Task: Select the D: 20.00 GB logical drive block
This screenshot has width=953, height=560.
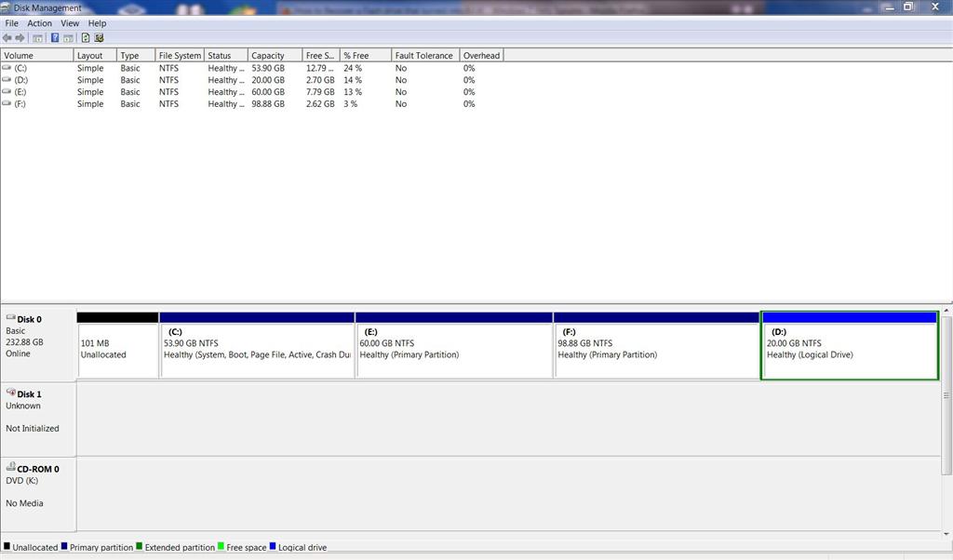Action: tap(850, 346)
